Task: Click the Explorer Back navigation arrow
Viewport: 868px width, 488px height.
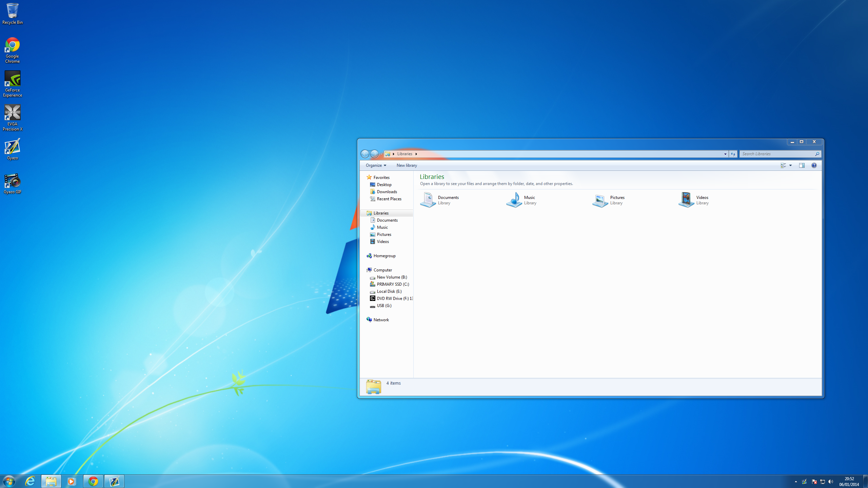Action: [365, 154]
